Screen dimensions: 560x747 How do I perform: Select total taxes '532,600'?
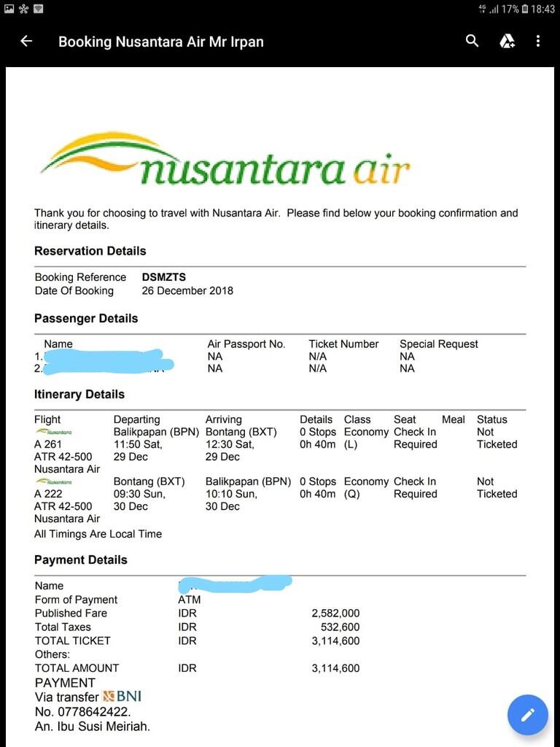tap(340, 627)
